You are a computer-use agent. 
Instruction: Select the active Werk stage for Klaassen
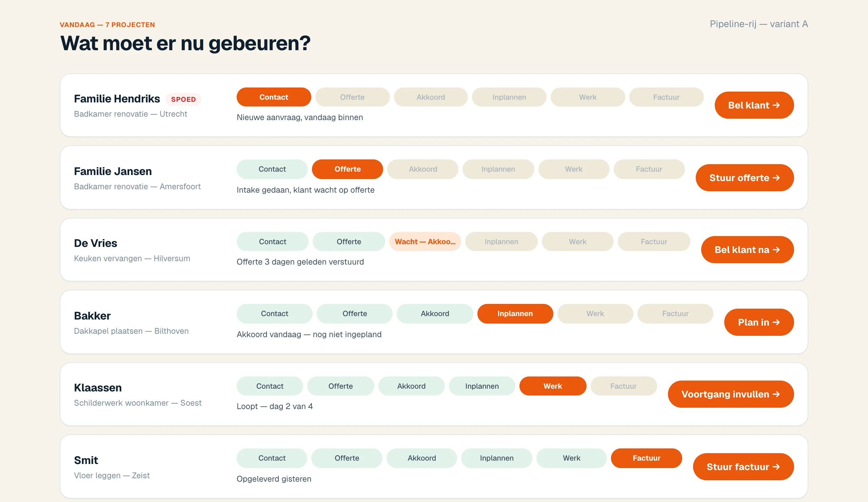tap(553, 386)
